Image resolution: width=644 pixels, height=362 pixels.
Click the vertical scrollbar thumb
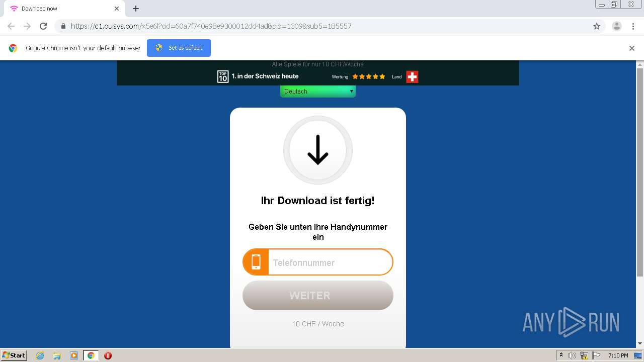pyautogui.click(x=640, y=172)
